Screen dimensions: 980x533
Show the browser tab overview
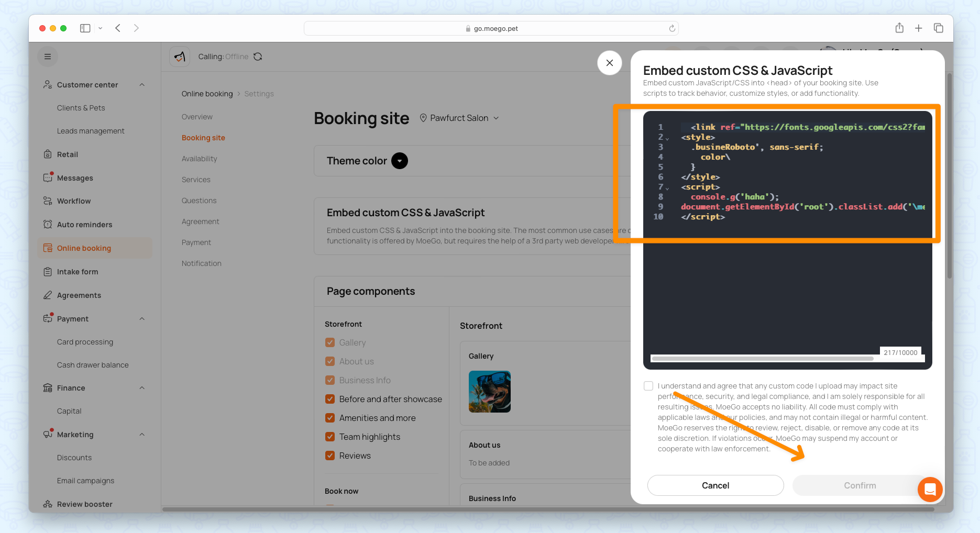939,28
